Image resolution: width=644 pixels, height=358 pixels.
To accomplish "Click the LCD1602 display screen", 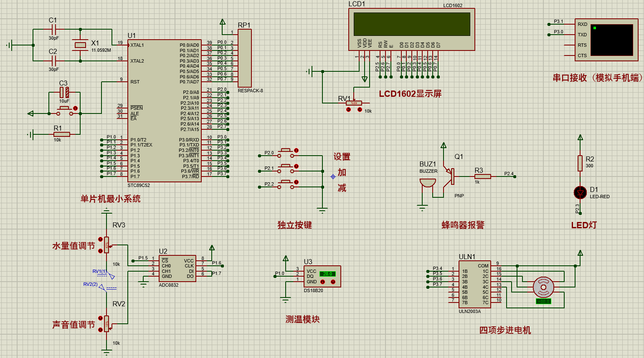I will tap(411, 24).
